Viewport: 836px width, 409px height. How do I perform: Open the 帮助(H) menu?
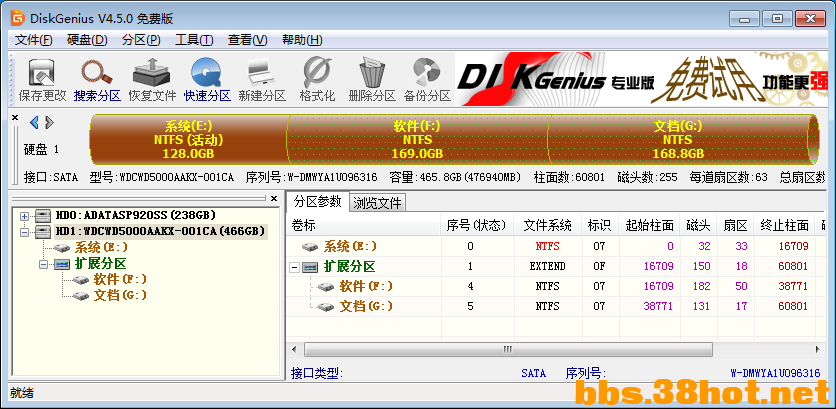click(x=302, y=40)
